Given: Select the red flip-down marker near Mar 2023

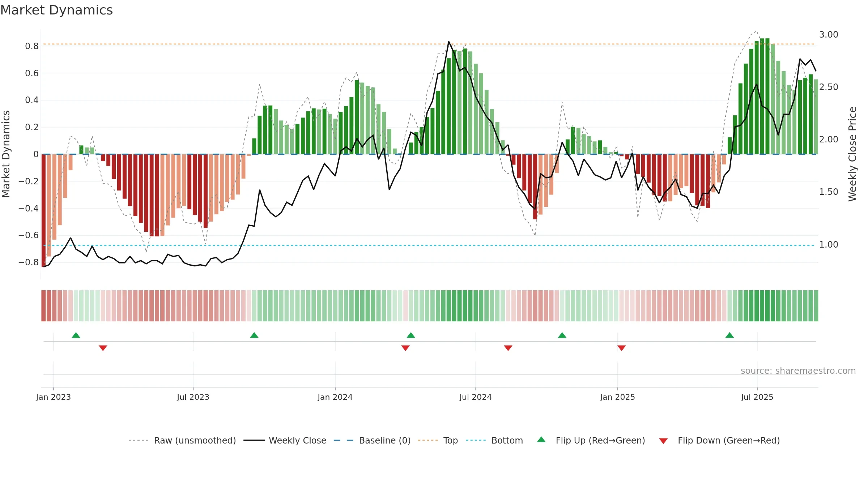Looking at the screenshot, I should pyautogui.click(x=103, y=348).
